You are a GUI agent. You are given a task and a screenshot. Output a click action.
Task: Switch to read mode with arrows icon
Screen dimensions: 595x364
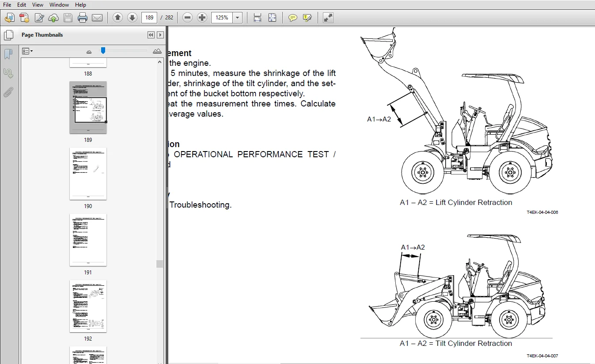click(328, 18)
